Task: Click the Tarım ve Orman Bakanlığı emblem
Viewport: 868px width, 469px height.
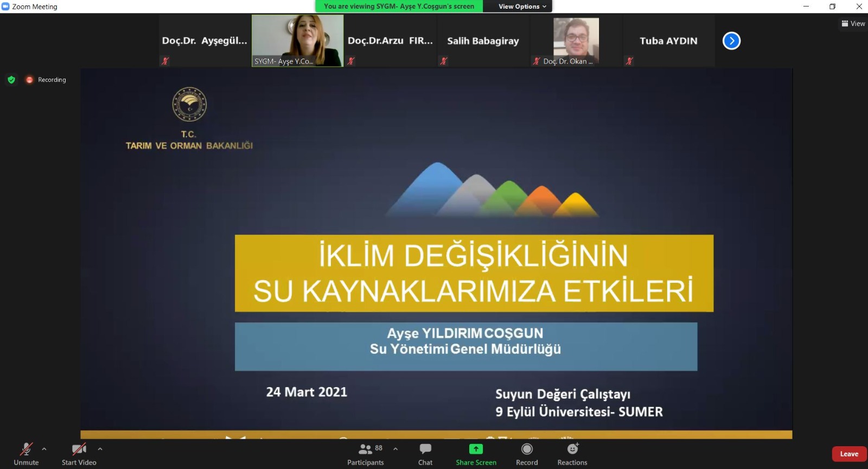Action: (189, 104)
